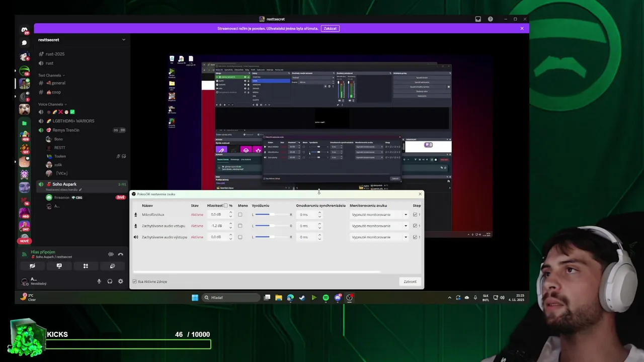Adjust balance slider for Zachytávanie audio výstupu
Screen dimensions: 644x362
click(272, 237)
